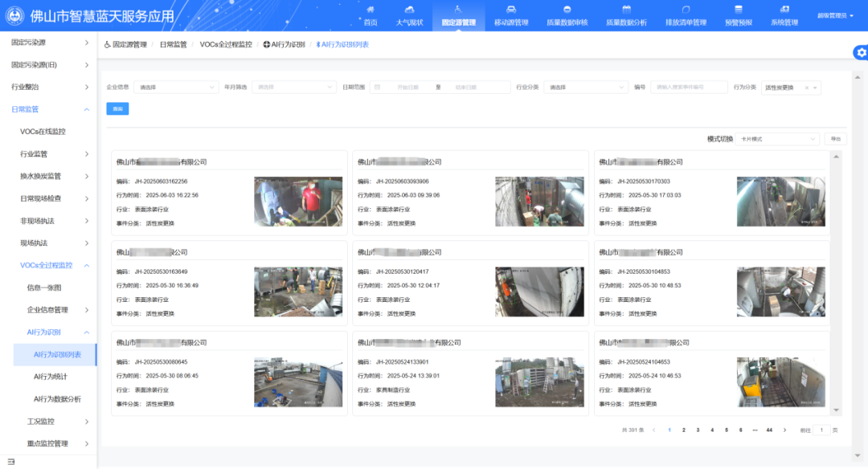Click the cloud icon above 大气现状
Image resolution: width=868 pixels, height=469 pixels.
[411, 10]
